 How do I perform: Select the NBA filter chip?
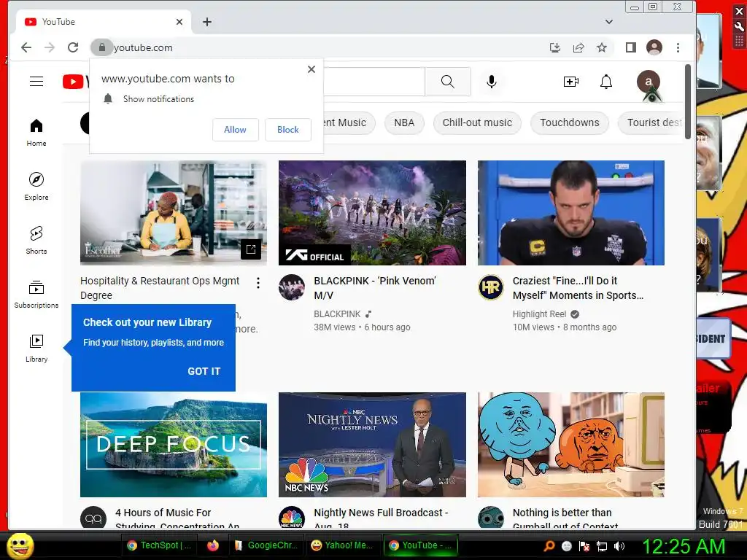(x=404, y=122)
